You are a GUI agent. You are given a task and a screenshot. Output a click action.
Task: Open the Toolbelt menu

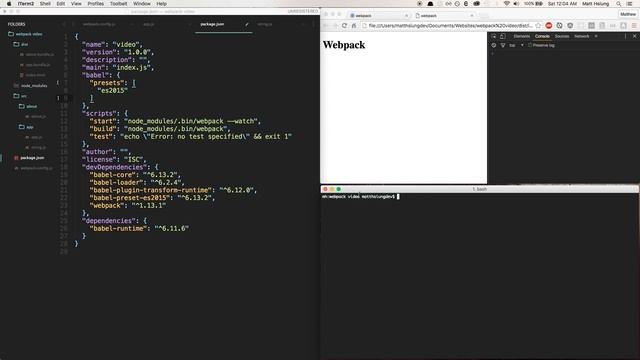118,4
